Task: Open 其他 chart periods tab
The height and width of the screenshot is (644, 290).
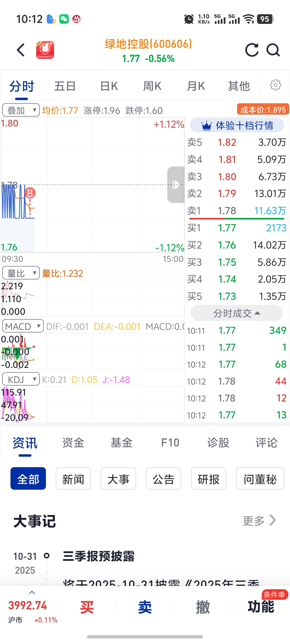Action: [x=239, y=86]
